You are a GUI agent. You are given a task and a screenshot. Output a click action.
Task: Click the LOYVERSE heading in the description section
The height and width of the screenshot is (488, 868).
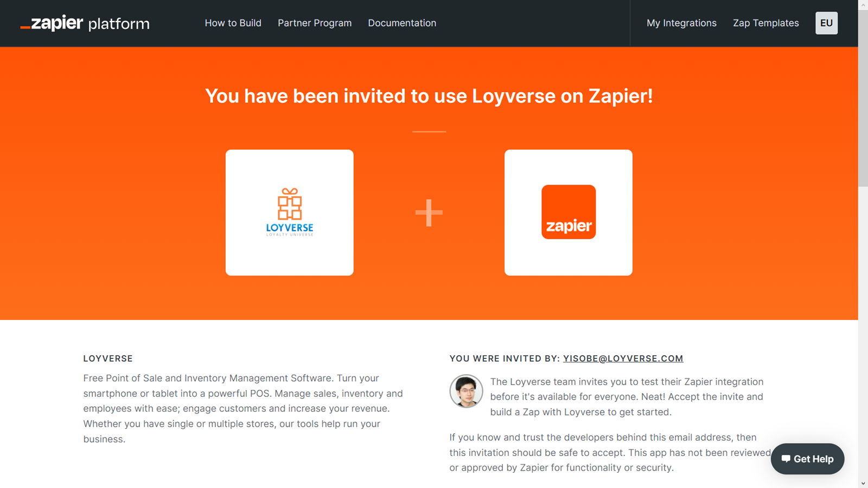pyautogui.click(x=107, y=358)
